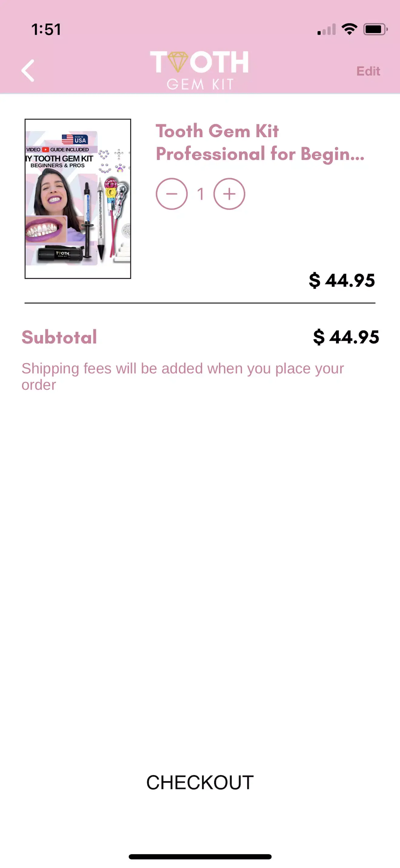Open the Tooth Gem Kit Professional product title
Screen dimensions: 400x868
tap(260, 142)
